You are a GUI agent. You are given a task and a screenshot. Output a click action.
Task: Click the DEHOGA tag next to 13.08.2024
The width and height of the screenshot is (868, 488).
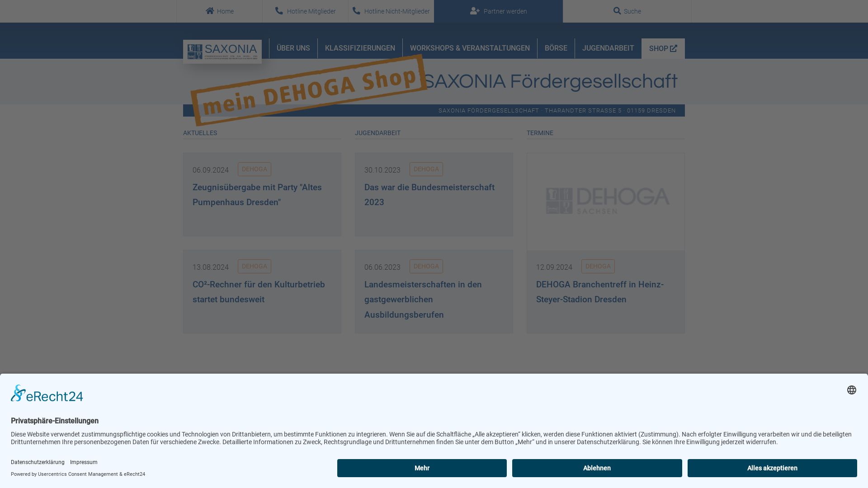click(x=255, y=266)
